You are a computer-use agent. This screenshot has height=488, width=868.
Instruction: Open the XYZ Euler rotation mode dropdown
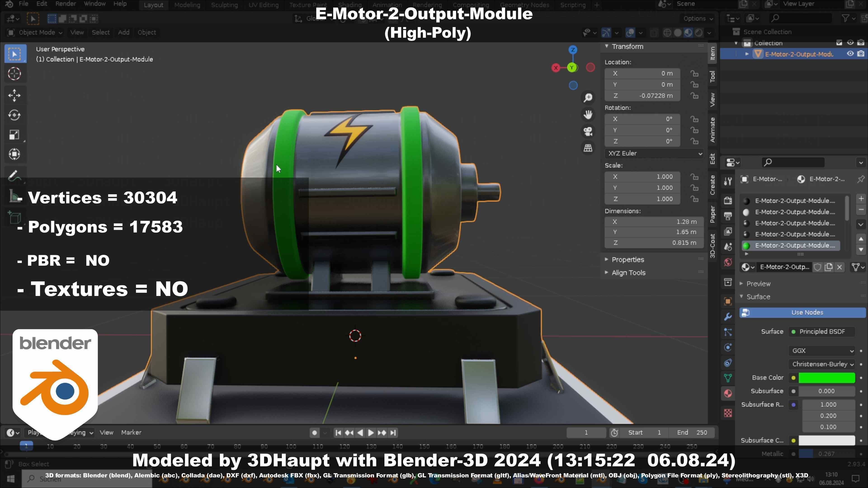tap(654, 154)
